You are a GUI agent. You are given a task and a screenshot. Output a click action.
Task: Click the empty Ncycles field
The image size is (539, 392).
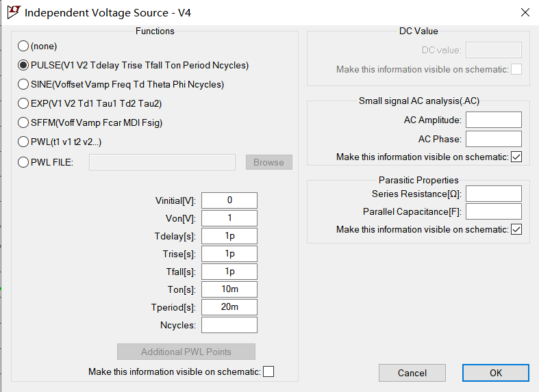[x=229, y=325]
